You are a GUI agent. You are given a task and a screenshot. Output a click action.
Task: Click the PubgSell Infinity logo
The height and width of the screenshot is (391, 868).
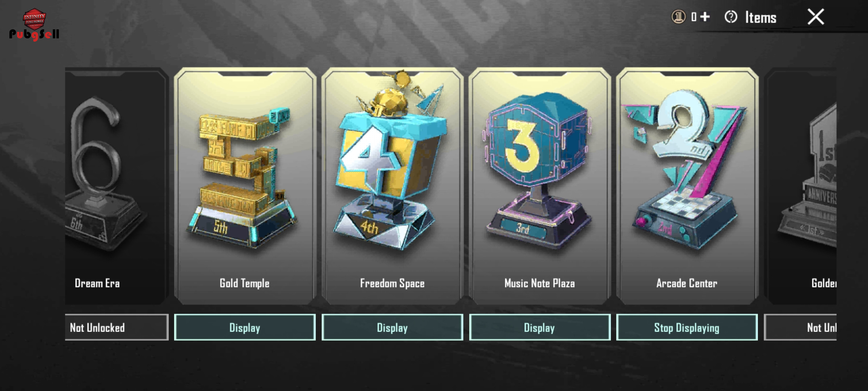[34, 25]
